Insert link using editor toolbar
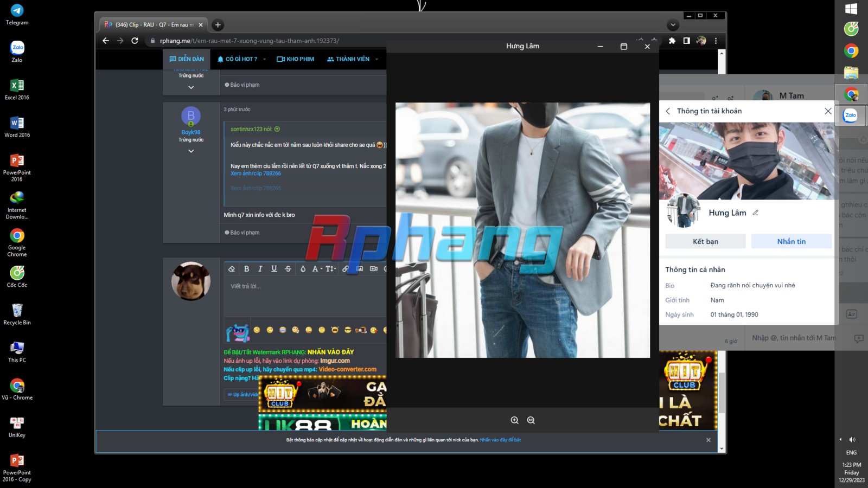This screenshot has height=488, width=868. click(345, 269)
